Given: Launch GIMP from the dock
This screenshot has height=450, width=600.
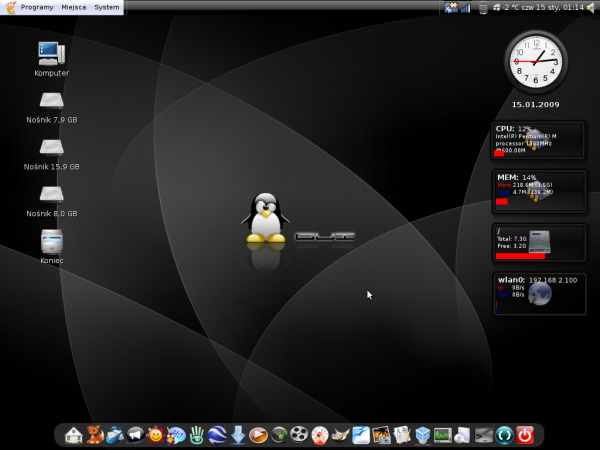Looking at the screenshot, I should pos(340,435).
